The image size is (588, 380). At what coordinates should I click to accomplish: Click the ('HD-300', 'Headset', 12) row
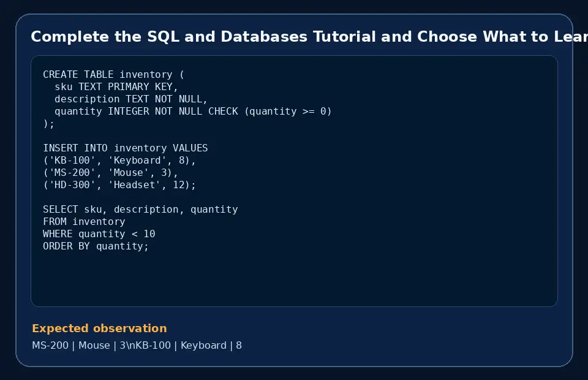pos(119,185)
